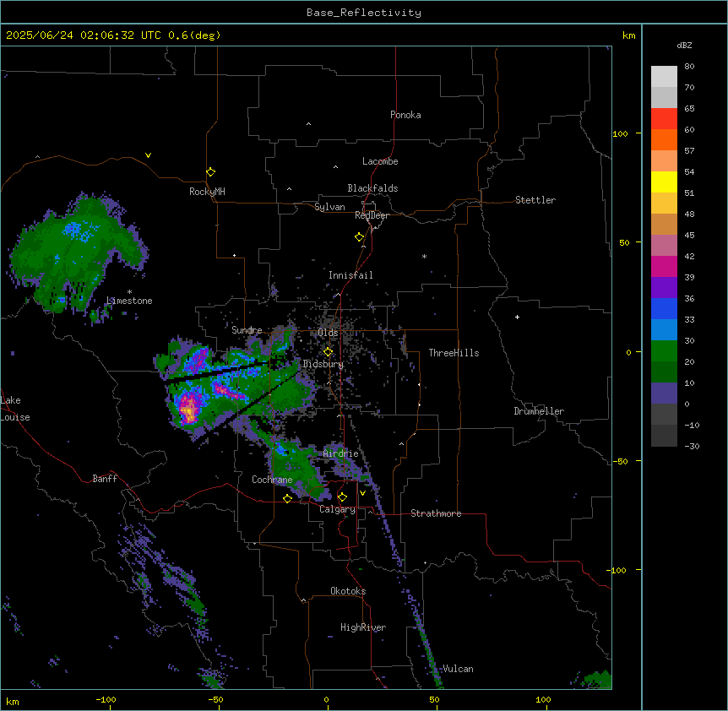
Task: Click white caret marker west of Ponoka
Action: click(308, 124)
